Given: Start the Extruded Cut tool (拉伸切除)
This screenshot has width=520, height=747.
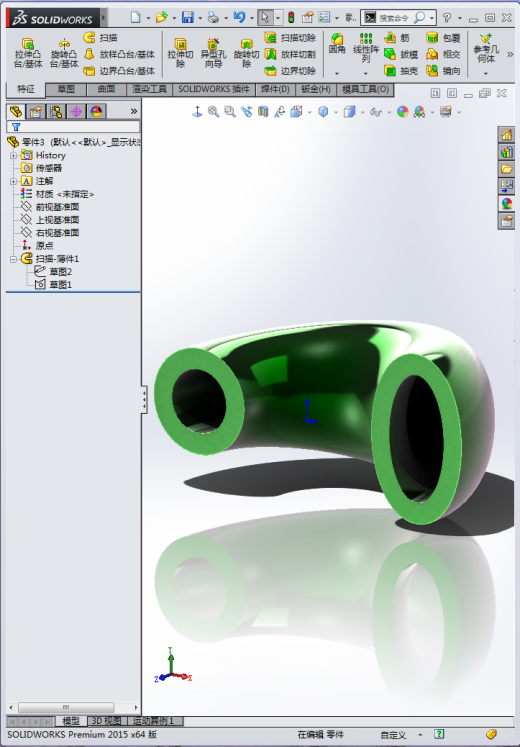Looking at the screenshot, I should click(180, 54).
